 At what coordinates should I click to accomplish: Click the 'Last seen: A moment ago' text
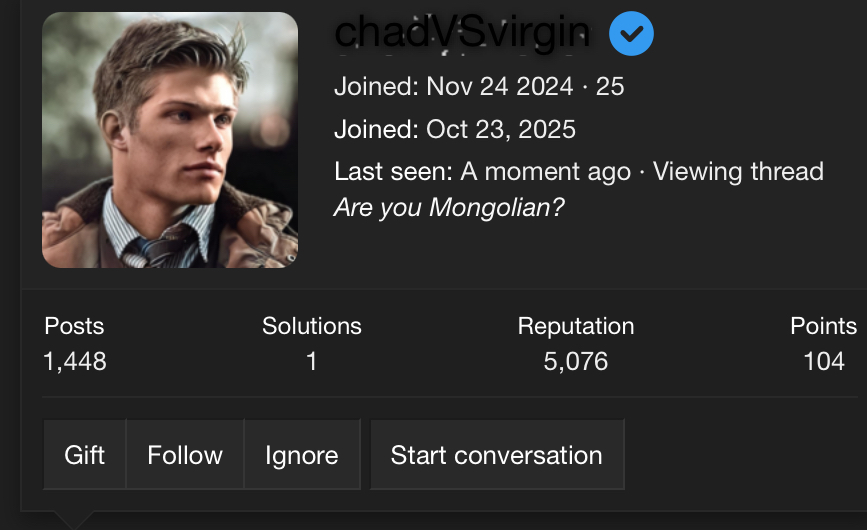(x=483, y=172)
